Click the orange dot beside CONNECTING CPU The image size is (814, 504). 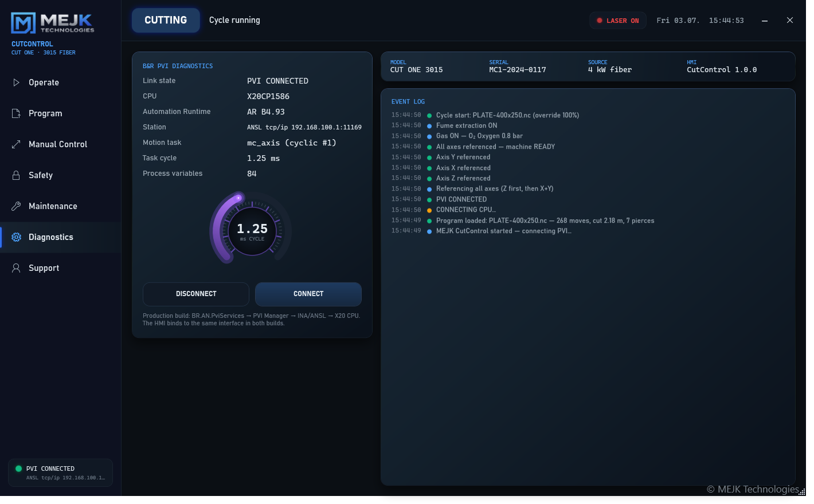429,210
